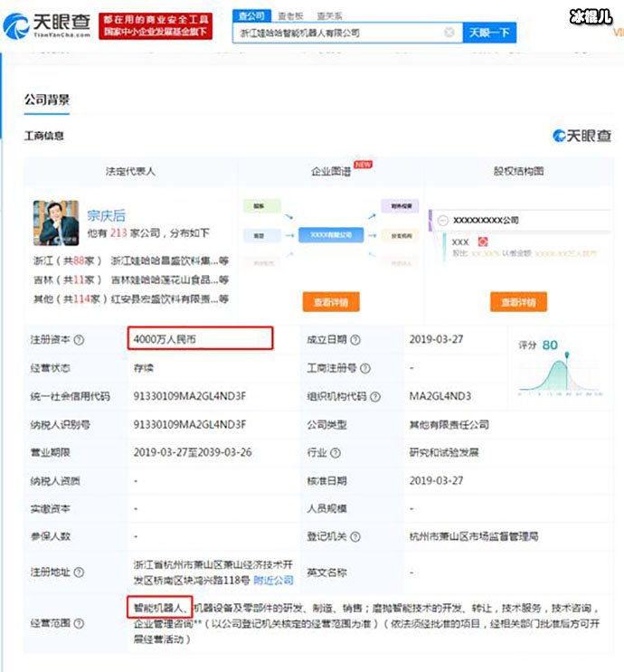Select the 股权结构图 column header
This screenshot has height=672, width=624.
pos(518,172)
